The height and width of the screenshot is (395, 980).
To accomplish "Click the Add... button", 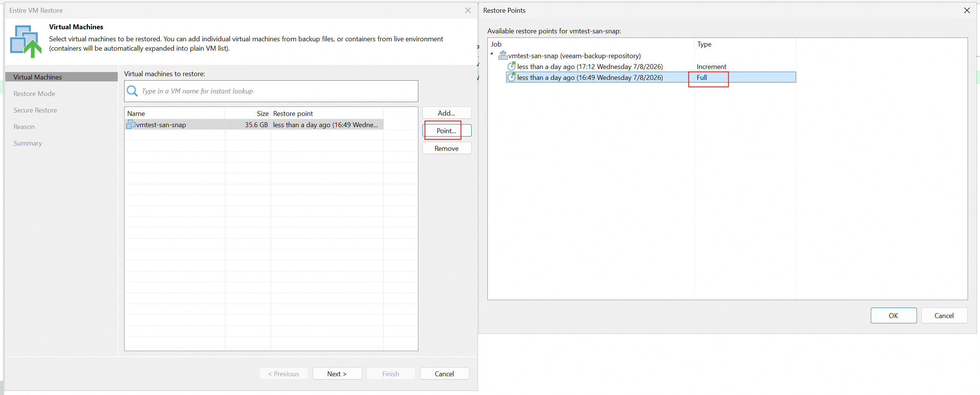I will pos(446,113).
